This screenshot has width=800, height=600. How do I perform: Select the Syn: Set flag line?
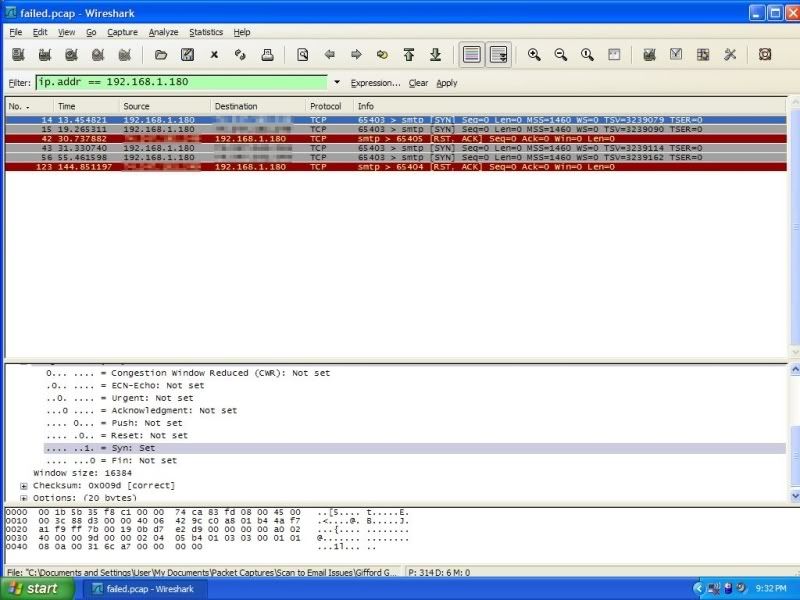point(414,448)
